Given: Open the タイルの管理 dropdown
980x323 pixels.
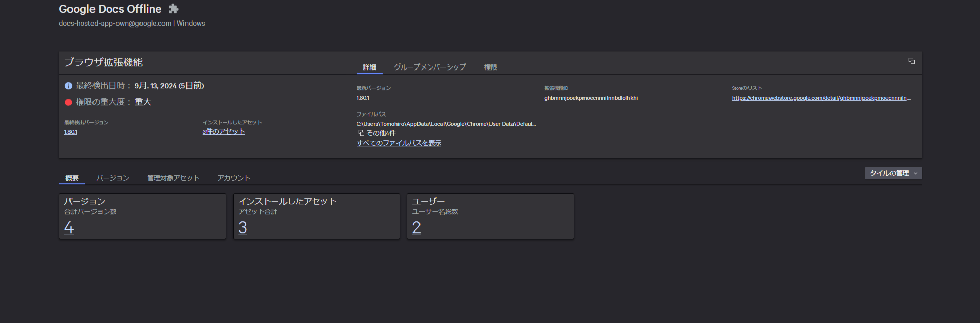Looking at the screenshot, I should pos(893,173).
